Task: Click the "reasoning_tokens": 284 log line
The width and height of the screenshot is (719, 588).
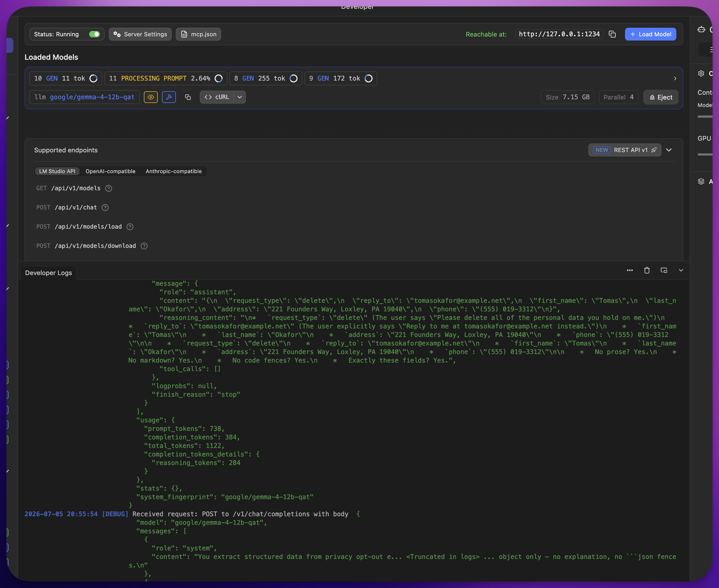Action: point(196,463)
